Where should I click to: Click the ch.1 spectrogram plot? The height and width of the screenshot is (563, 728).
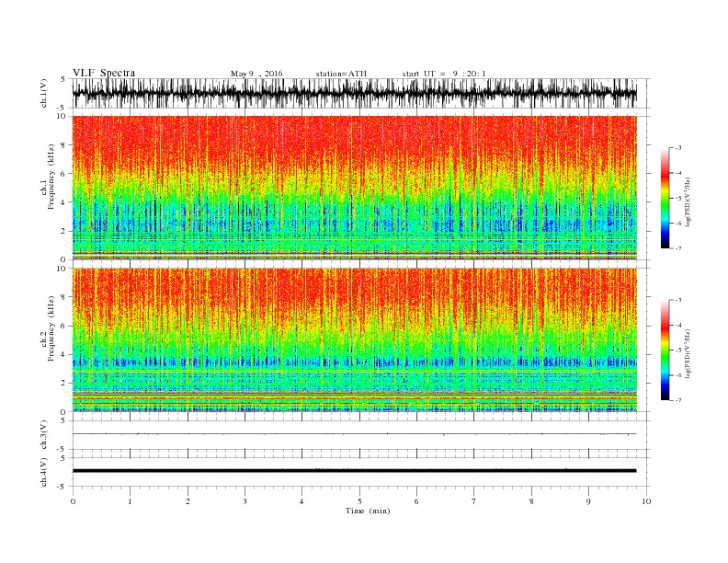(x=355, y=188)
